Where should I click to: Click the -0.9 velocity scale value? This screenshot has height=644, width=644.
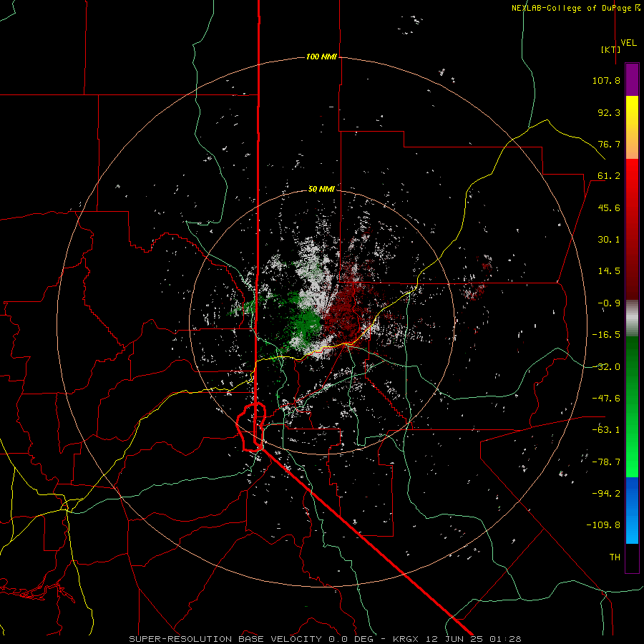(x=609, y=303)
